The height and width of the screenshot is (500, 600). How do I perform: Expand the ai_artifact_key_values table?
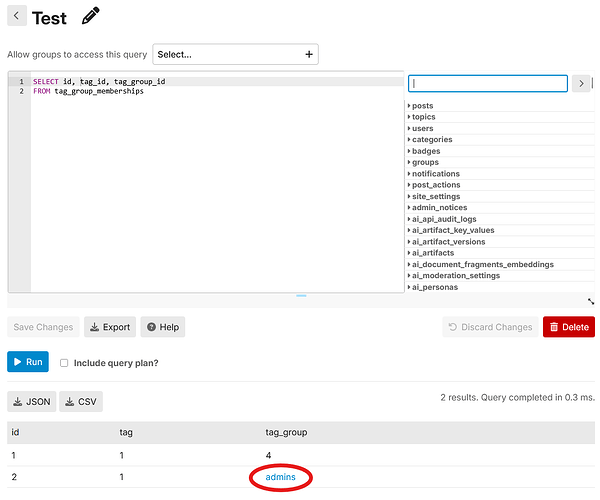pos(451,230)
